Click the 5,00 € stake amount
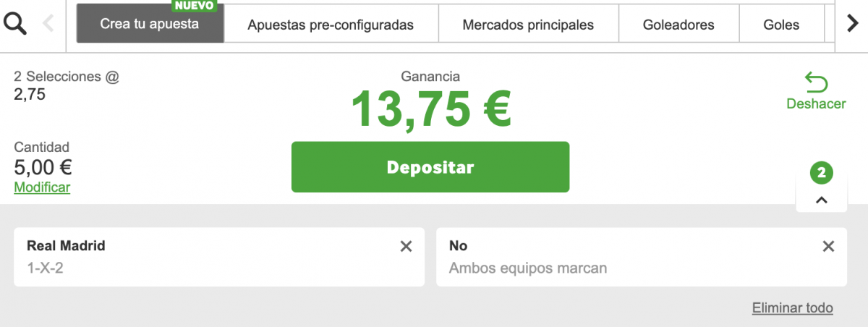Screen dimensions: 868x327 (x=43, y=167)
